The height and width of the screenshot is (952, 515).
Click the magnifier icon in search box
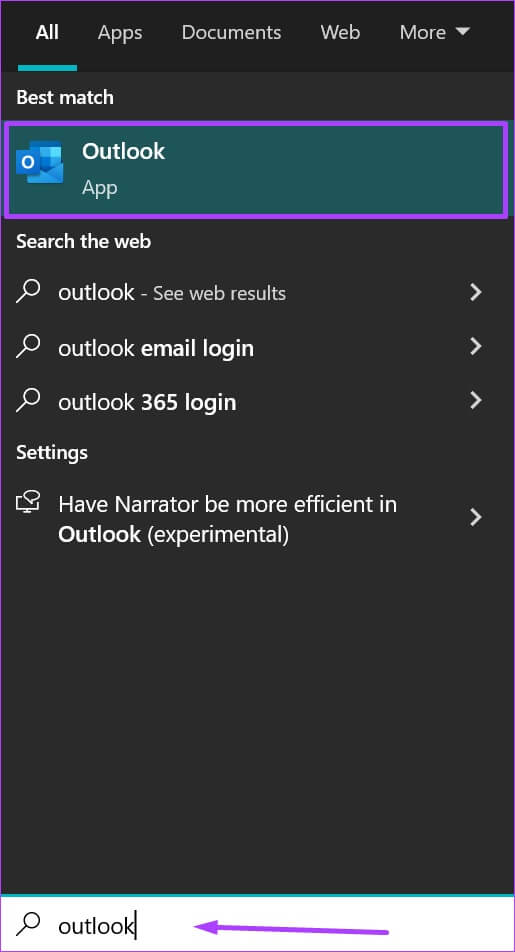29,924
